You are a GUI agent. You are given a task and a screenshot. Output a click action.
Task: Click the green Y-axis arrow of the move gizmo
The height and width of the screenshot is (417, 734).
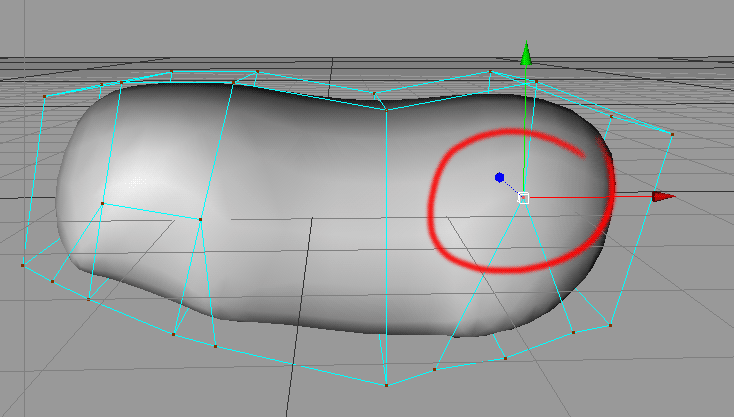click(x=525, y=54)
